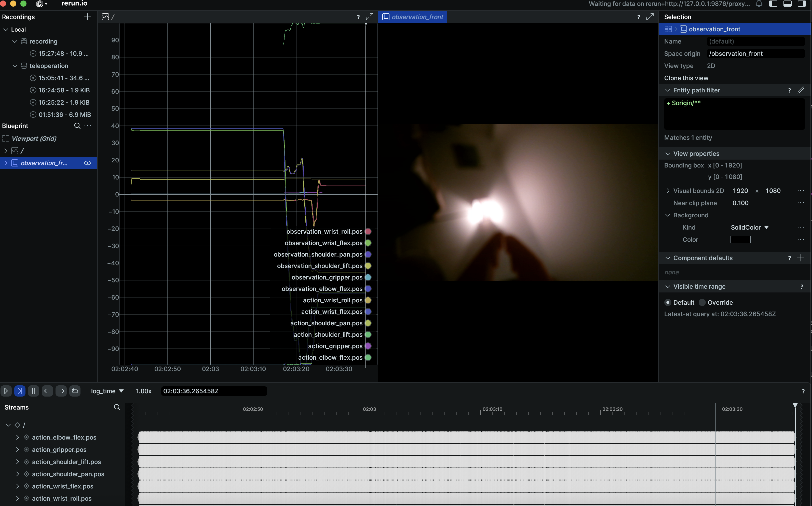Expand the root plot view in Blueprint
Screen dimensions: 812x506
point(6,151)
